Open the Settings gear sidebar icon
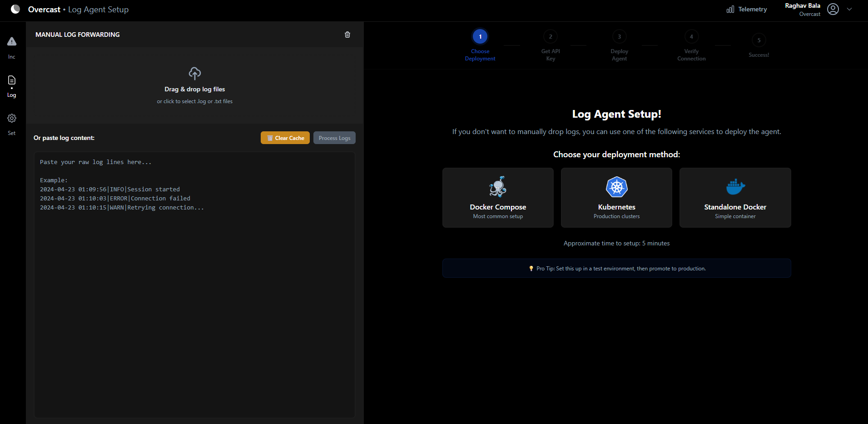The width and height of the screenshot is (868, 424). coord(12,118)
